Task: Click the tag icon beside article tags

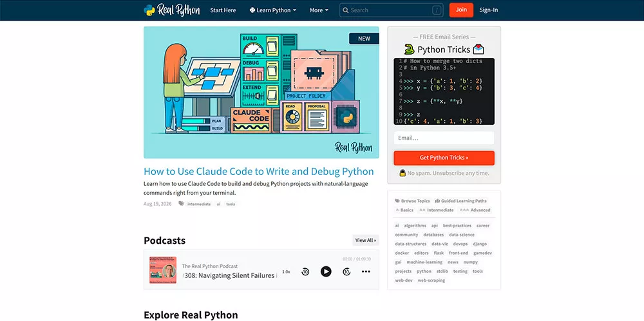Action: (181, 204)
